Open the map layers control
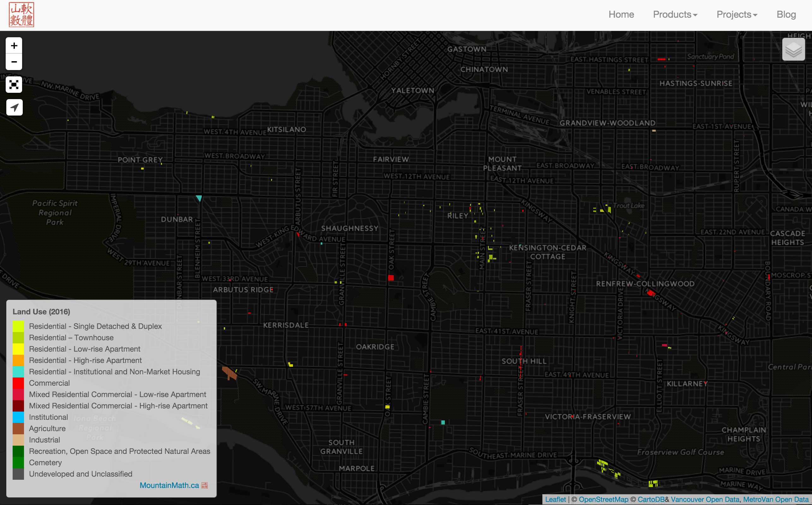812x505 pixels. (793, 50)
